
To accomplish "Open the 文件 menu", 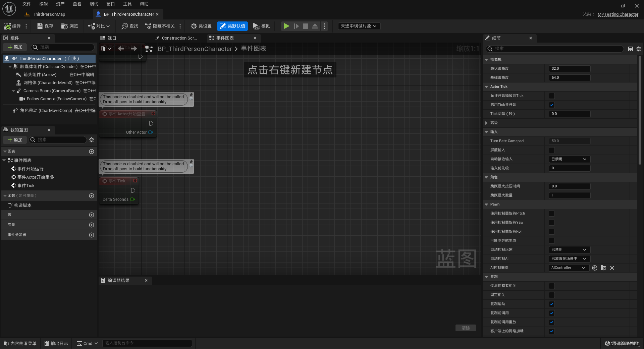I will pyautogui.click(x=27, y=4).
